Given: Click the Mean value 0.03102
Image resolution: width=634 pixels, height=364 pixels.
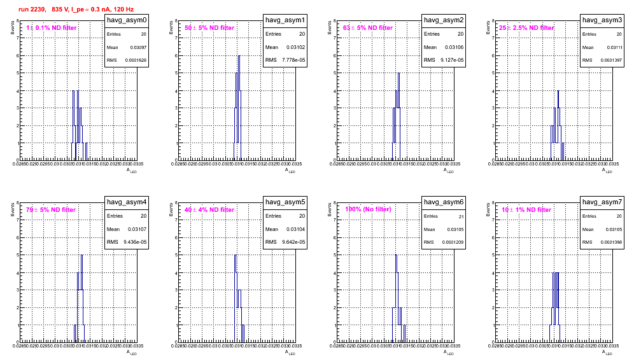Looking at the screenshot, I should tap(296, 47).
